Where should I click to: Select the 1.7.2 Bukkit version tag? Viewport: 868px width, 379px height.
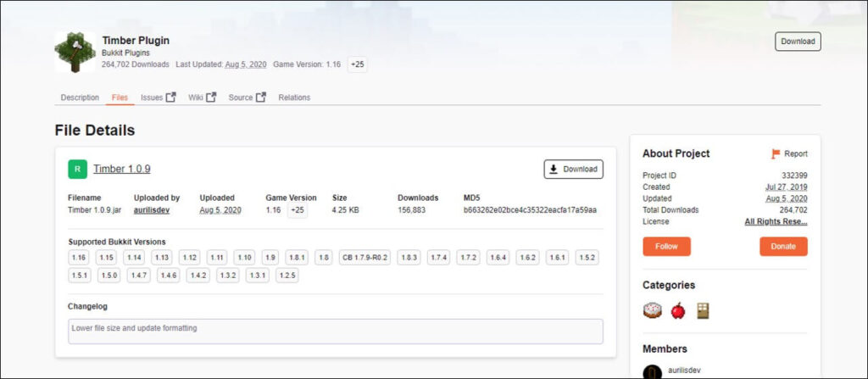pos(468,258)
